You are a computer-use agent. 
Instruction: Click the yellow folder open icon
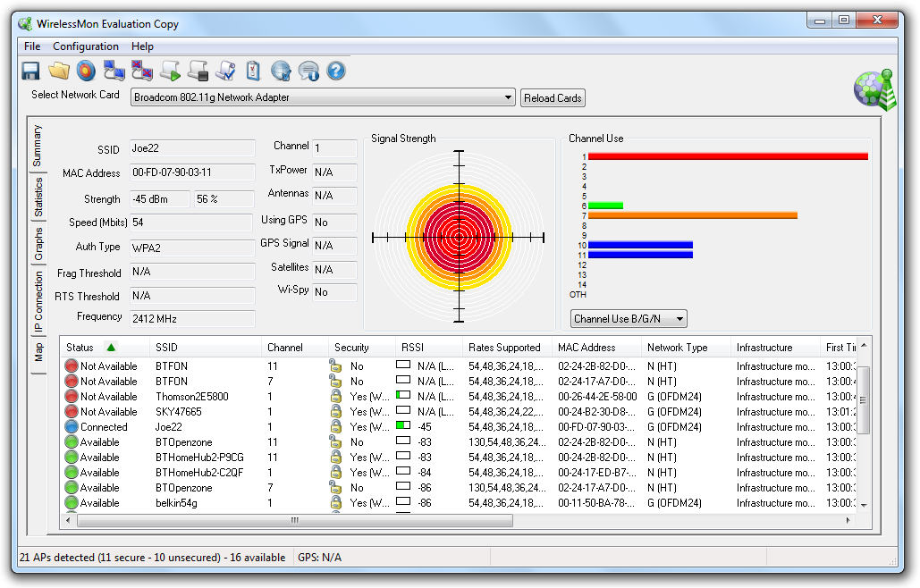point(59,71)
